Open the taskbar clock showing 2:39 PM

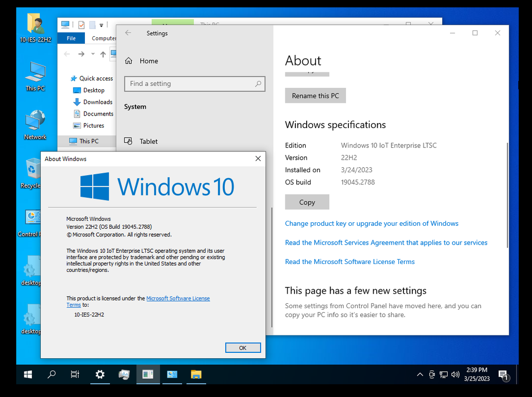[477, 374]
